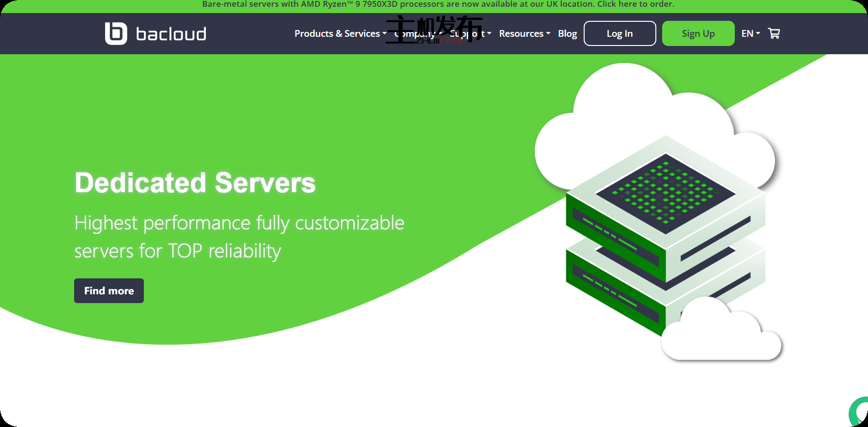The image size is (868, 427).
Task: Go to the Blog page
Action: 567,33
